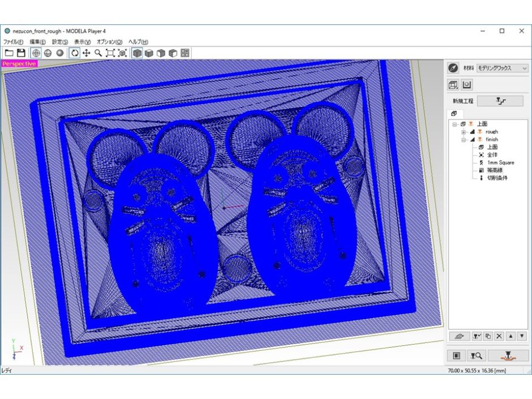Choose the second cube view preset

click(149, 53)
